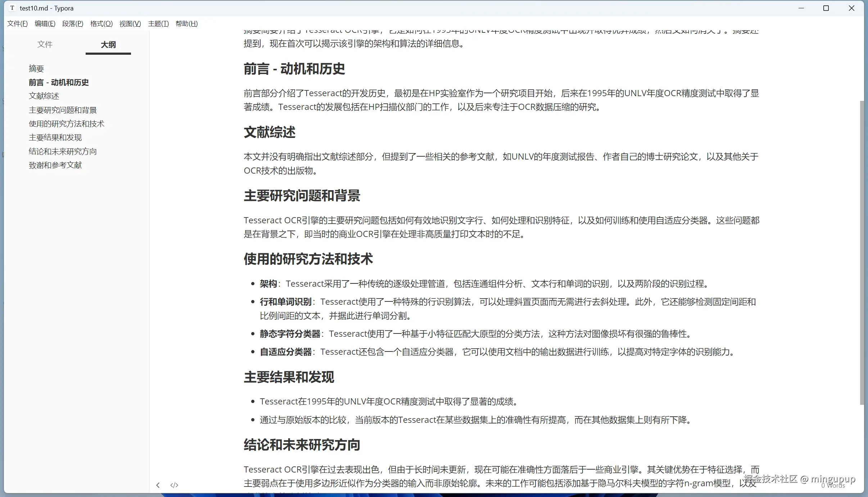Open the 帮助(H) menu
Screen dimensions: 868x497
coord(186,23)
